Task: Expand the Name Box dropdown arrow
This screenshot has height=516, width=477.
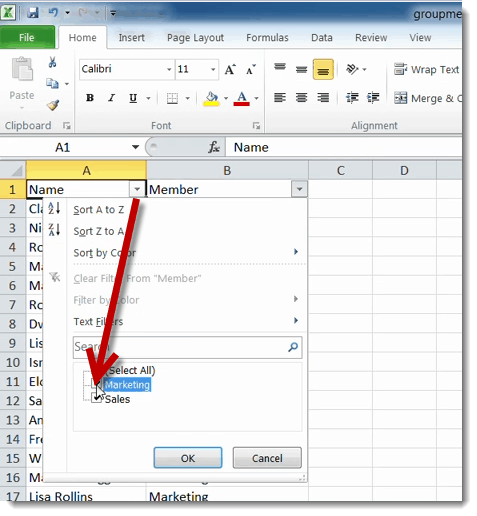Action: [x=135, y=147]
